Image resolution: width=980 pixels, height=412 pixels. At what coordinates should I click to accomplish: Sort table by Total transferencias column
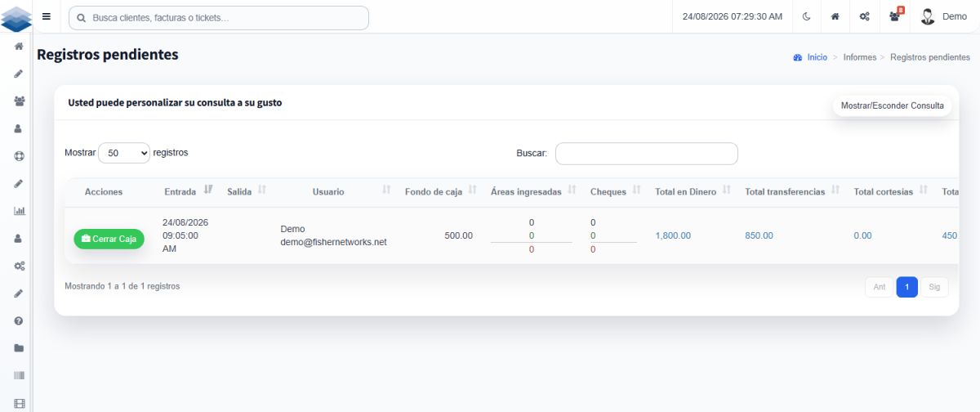[x=791, y=191]
